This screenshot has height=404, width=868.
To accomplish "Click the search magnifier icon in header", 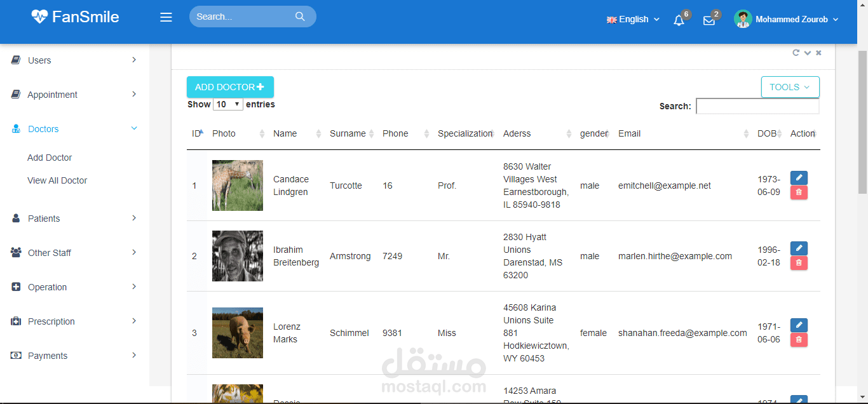I will 300,17.
